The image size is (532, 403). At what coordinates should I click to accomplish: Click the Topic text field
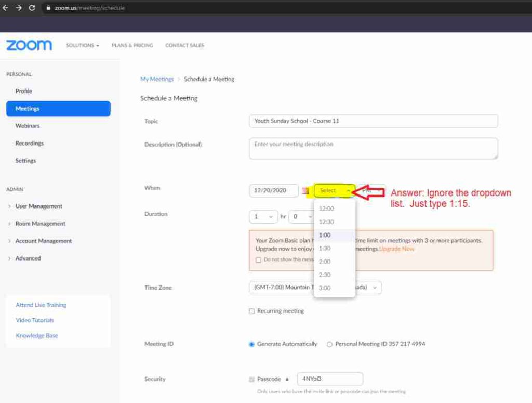pos(373,121)
